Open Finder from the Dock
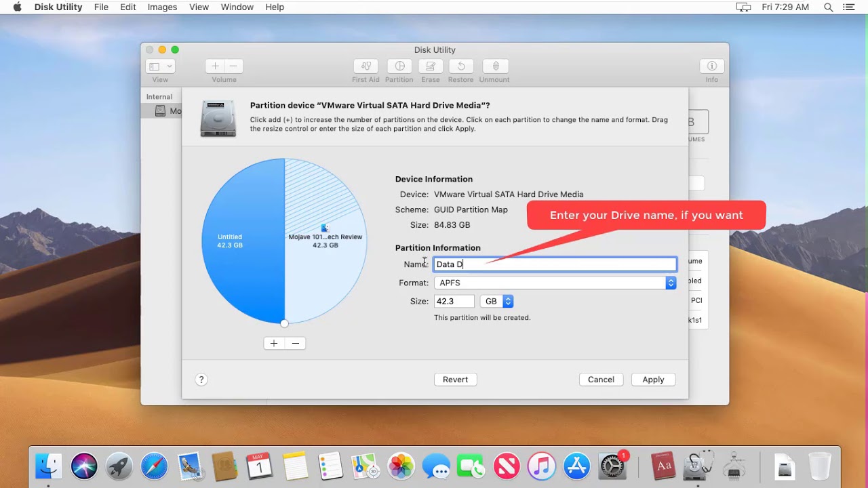Screen dimensions: 868x488 pyautogui.click(x=49, y=466)
